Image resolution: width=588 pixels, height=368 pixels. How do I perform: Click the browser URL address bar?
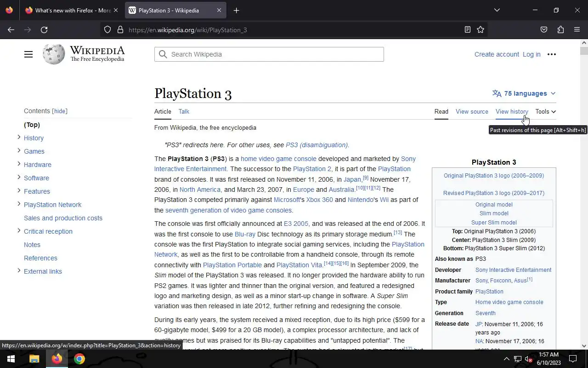click(x=294, y=30)
